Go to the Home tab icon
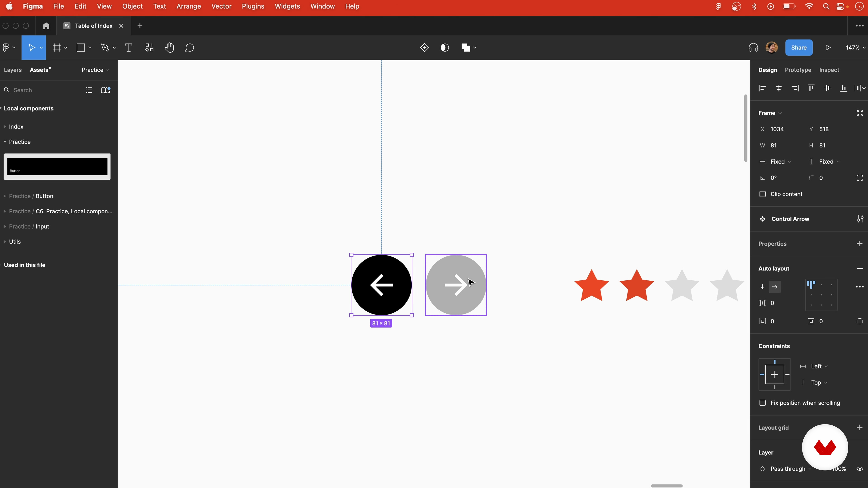 46,26
